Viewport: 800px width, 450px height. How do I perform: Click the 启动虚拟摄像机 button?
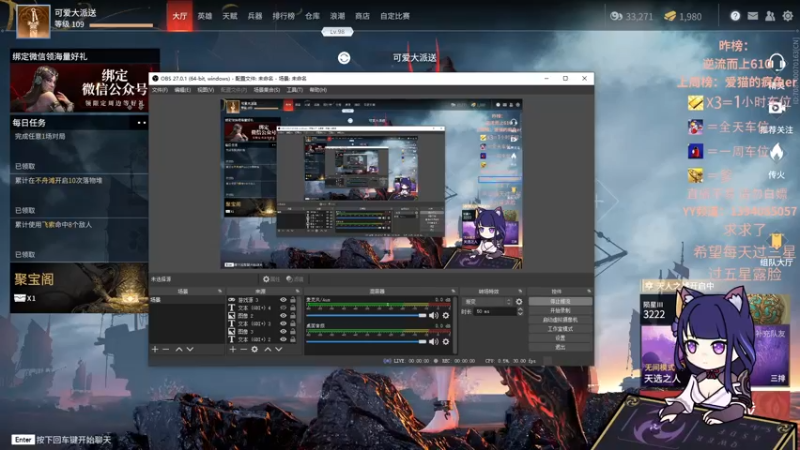(x=560, y=319)
